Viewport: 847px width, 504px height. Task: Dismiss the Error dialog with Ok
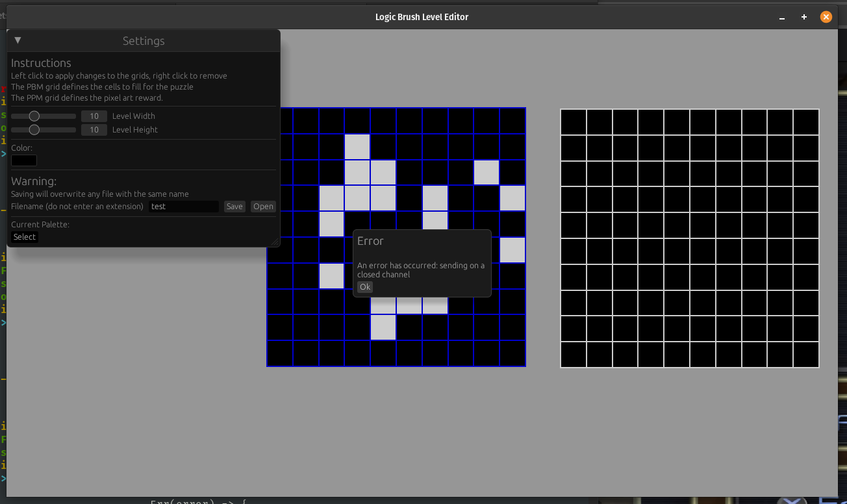click(x=365, y=287)
